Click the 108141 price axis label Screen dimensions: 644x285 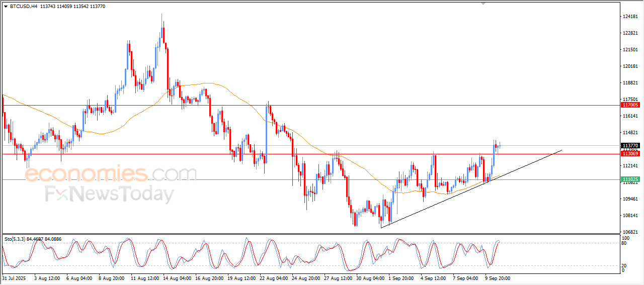point(631,216)
